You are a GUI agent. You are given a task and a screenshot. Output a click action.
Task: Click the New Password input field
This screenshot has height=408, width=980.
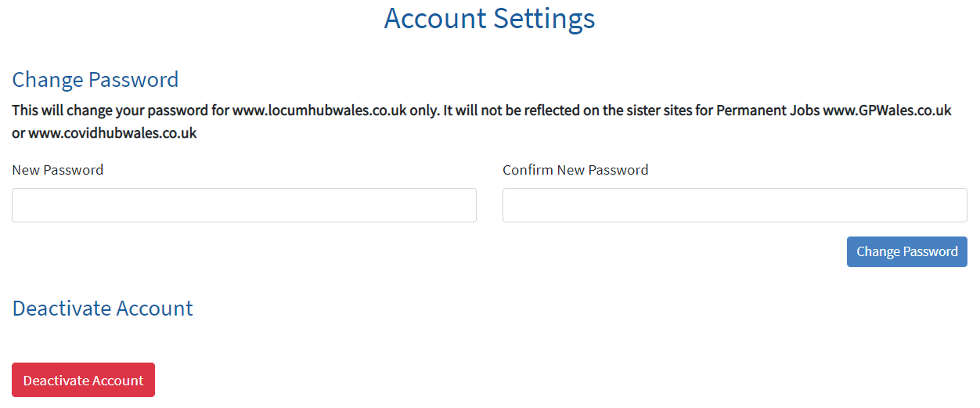tap(243, 205)
